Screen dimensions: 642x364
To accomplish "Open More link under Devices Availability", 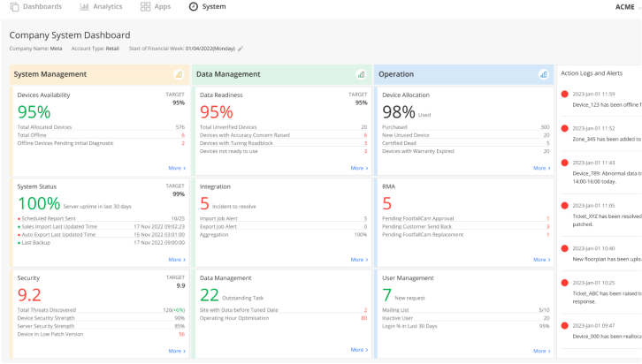I will (177, 168).
